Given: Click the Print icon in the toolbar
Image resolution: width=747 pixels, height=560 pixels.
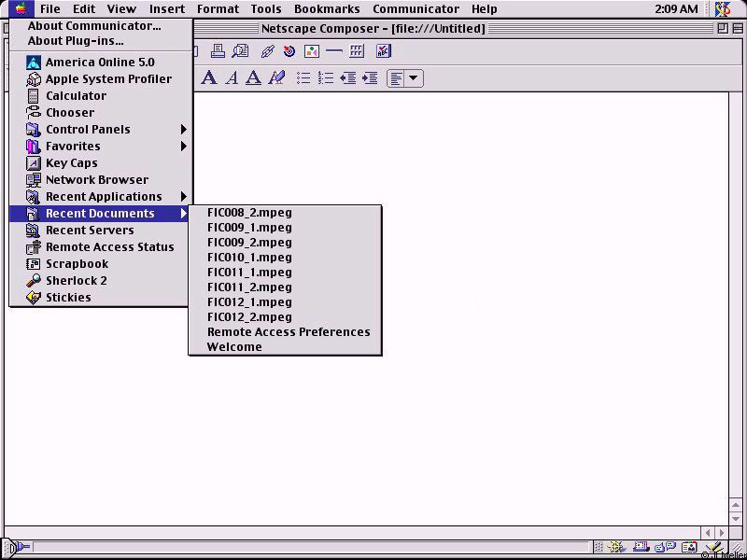Looking at the screenshot, I should (218, 51).
